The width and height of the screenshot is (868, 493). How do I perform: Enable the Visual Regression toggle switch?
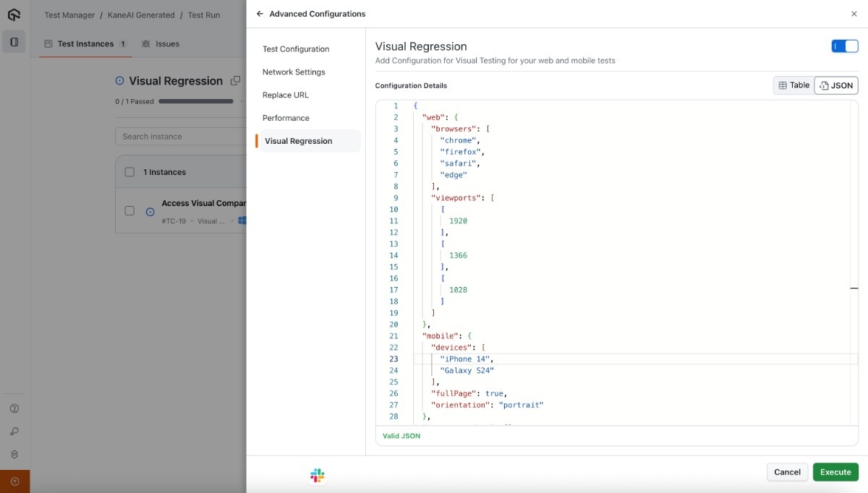click(x=845, y=45)
